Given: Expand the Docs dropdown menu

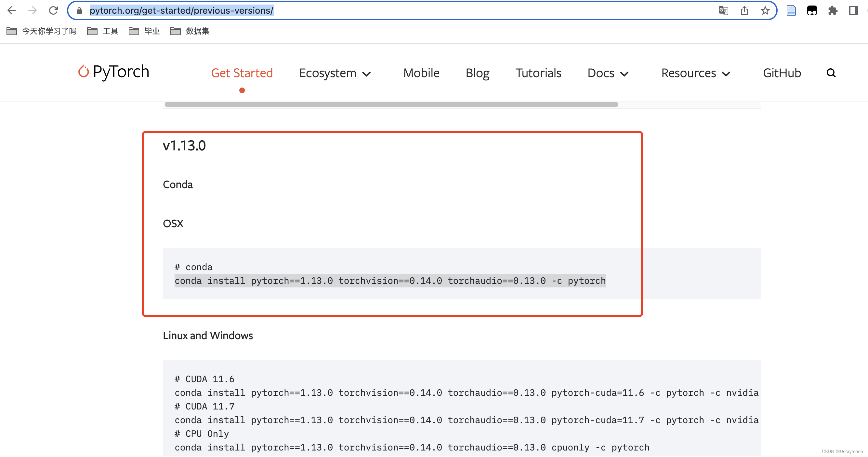Looking at the screenshot, I should pos(608,73).
